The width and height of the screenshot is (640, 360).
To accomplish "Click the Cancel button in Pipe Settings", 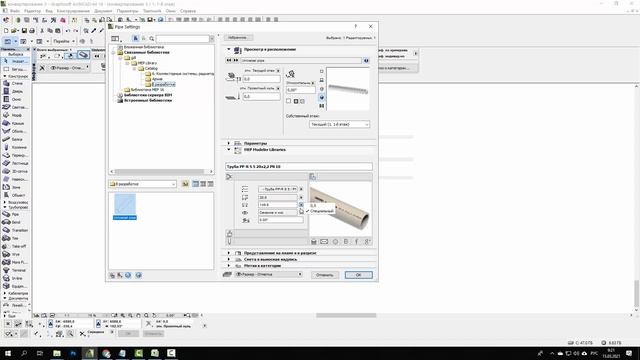I will click(x=325, y=275).
